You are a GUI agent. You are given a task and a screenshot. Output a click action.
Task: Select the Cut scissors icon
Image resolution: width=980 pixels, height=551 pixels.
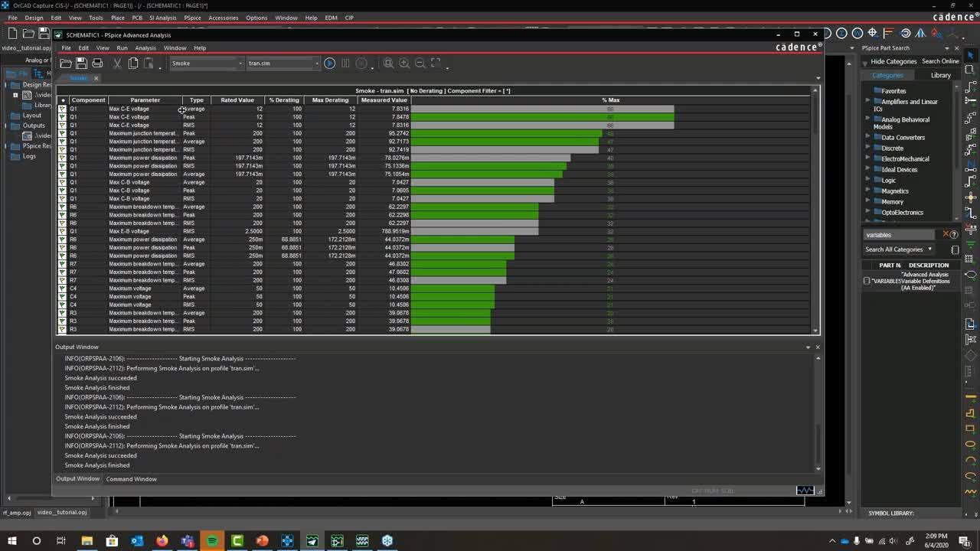117,64
